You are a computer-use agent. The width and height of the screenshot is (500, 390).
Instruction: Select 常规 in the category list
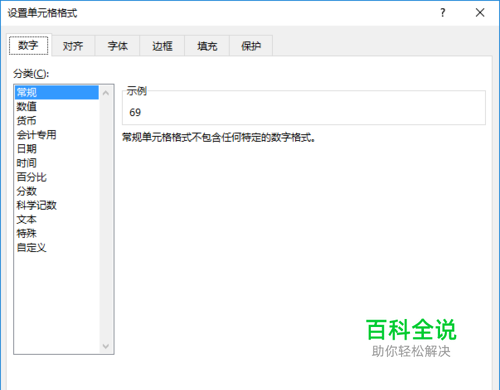[x=57, y=92]
